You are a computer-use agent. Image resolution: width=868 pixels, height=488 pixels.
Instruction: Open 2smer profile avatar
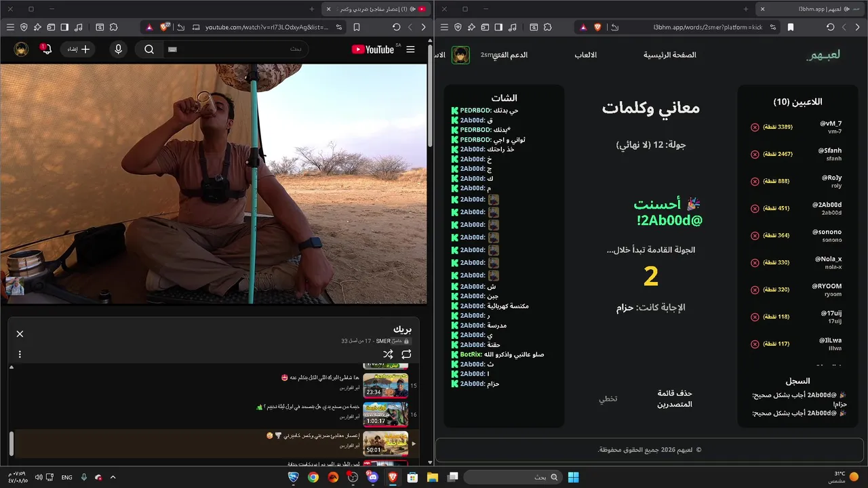460,55
